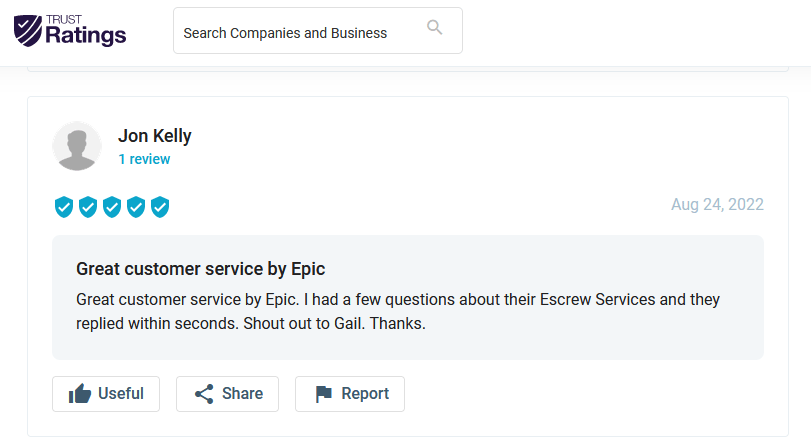Image resolution: width=811 pixels, height=442 pixels.
Task: Click the thumbs-up icon on Useful
Action: tap(80, 394)
